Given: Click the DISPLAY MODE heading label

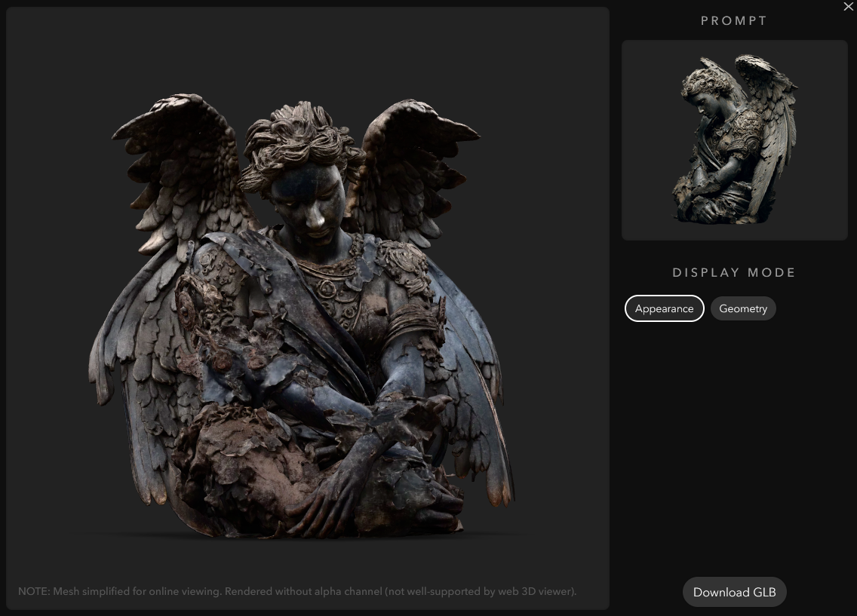Looking at the screenshot, I should 734,272.
